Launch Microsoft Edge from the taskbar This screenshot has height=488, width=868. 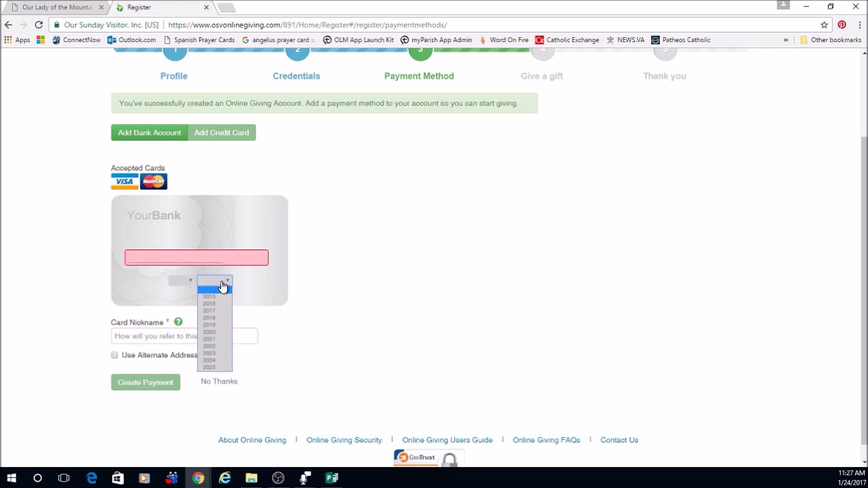pyautogui.click(x=92, y=478)
